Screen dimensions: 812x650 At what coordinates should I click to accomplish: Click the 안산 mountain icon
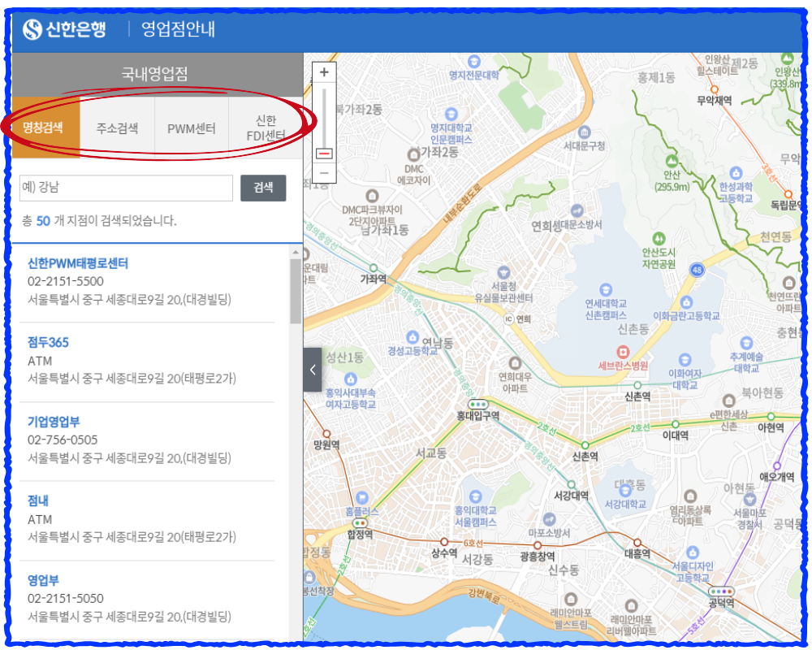672,160
